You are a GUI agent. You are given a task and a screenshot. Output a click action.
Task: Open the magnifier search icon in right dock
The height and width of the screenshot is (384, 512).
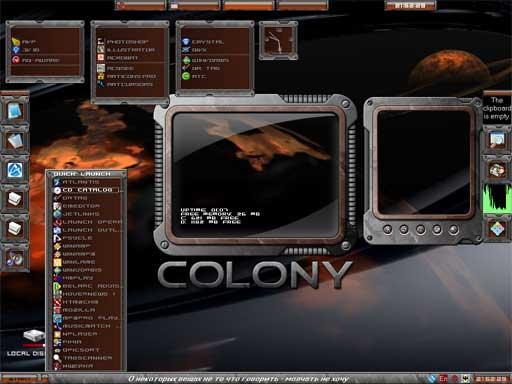497,140
